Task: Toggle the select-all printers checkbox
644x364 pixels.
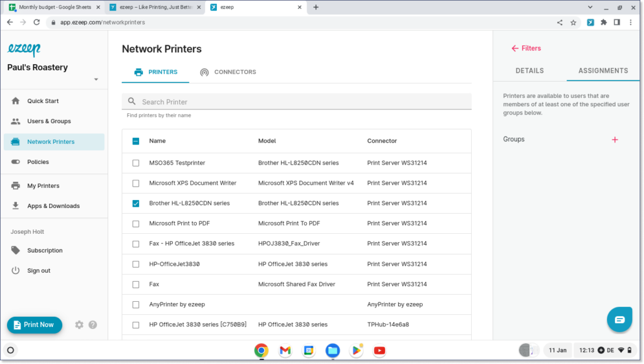Action: point(136,141)
